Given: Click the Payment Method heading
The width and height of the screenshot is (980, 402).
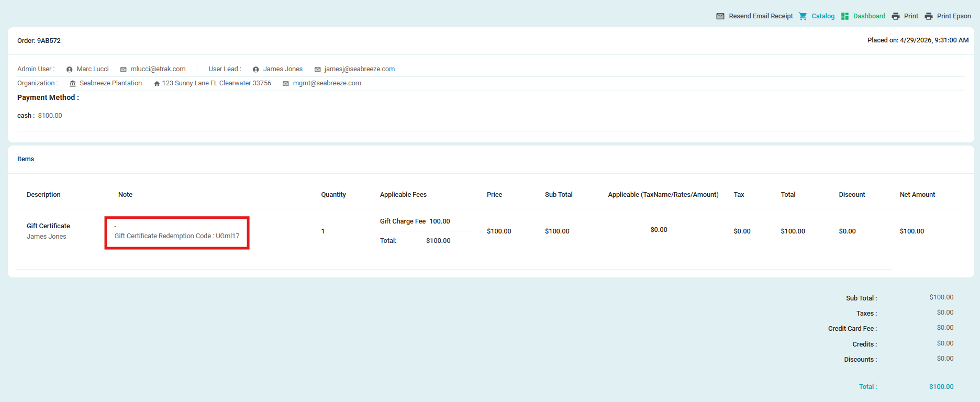Looking at the screenshot, I should (x=48, y=97).
